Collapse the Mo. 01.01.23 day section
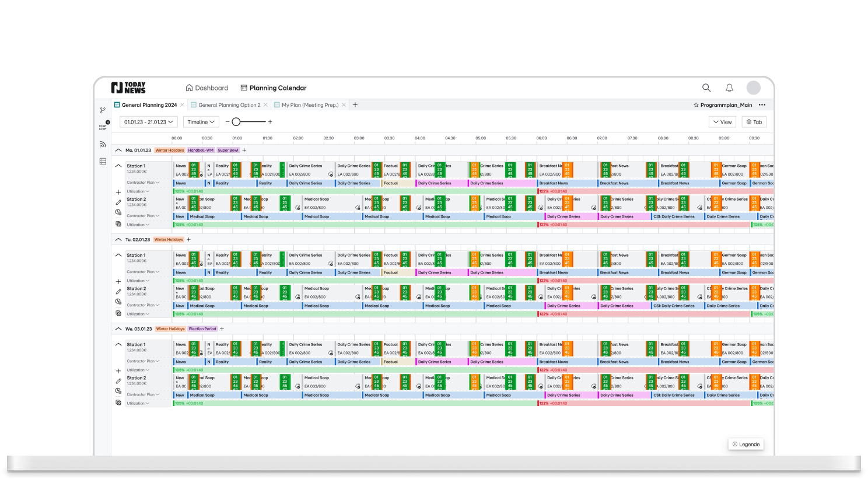Viewport: 868px width, 479px height. pos(118,151)
